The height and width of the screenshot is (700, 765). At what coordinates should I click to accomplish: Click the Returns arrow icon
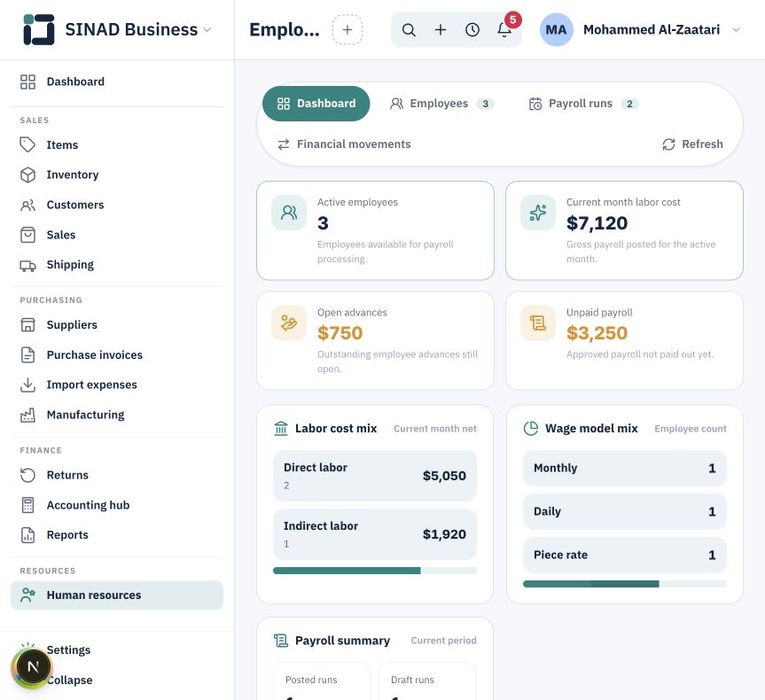pyautogui.click(x=27, y=475)
